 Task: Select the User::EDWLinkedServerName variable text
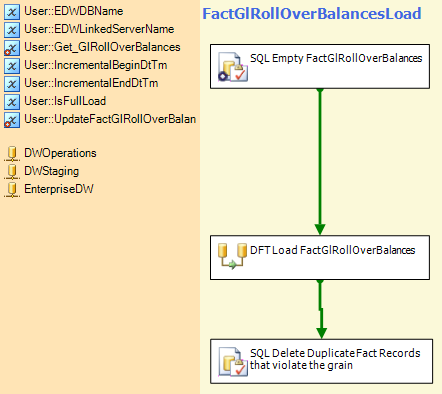(99, 29)
